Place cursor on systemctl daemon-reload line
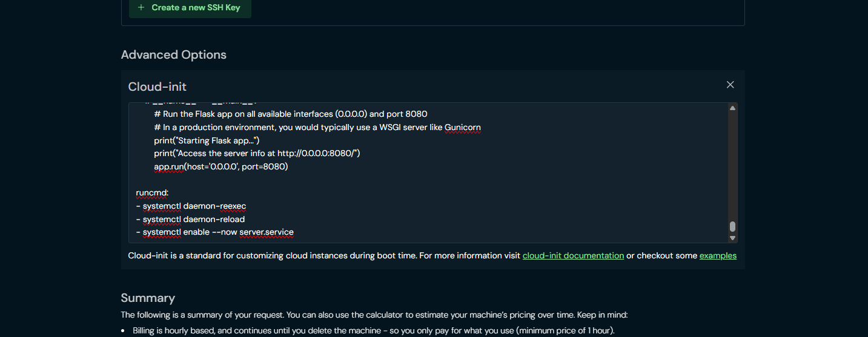The image size is (868, 337). [x=190, y=219]
